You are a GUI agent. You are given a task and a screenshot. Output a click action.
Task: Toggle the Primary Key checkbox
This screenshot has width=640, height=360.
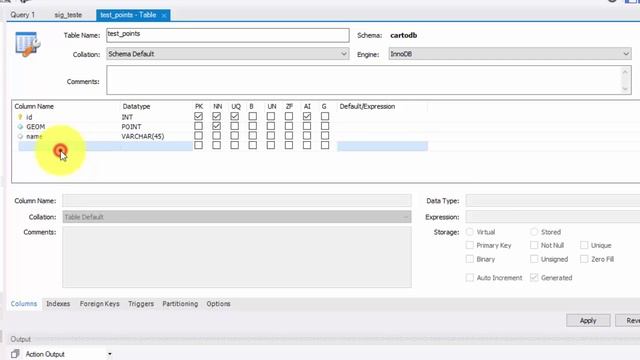pos(470,245)
